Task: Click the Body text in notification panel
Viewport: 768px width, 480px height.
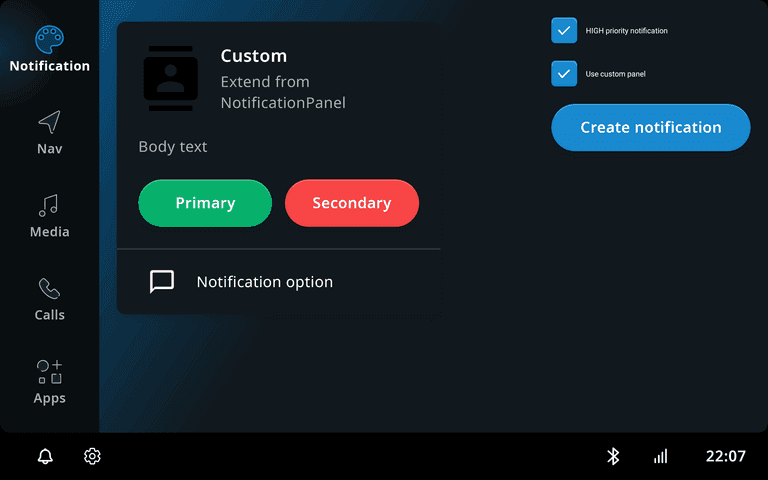Action: coord(173,147)
